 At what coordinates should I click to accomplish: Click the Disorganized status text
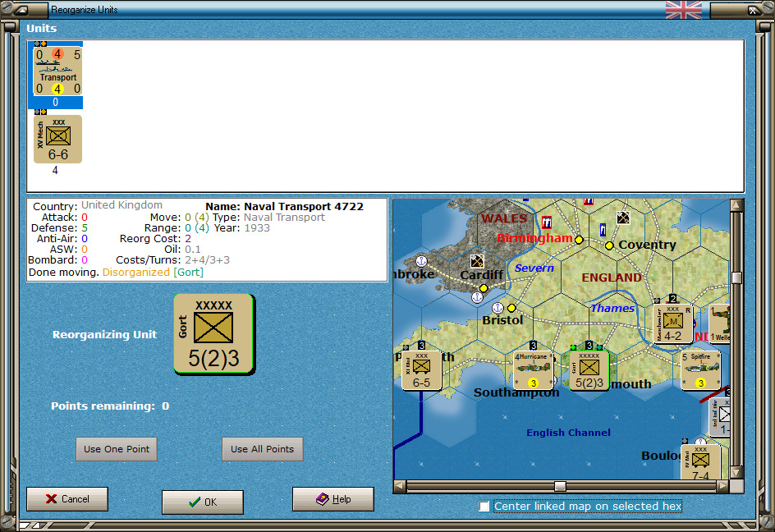click(136, 272)
